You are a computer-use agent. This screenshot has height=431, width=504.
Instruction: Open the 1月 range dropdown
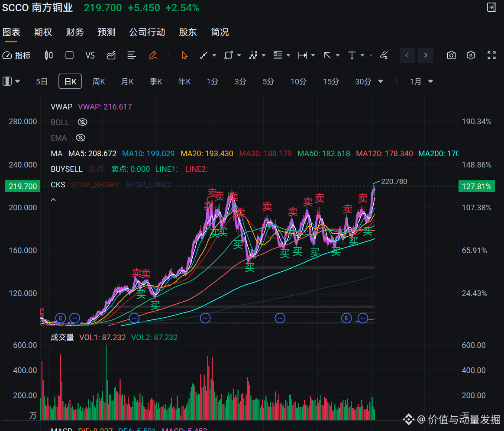tap(421, 82)
